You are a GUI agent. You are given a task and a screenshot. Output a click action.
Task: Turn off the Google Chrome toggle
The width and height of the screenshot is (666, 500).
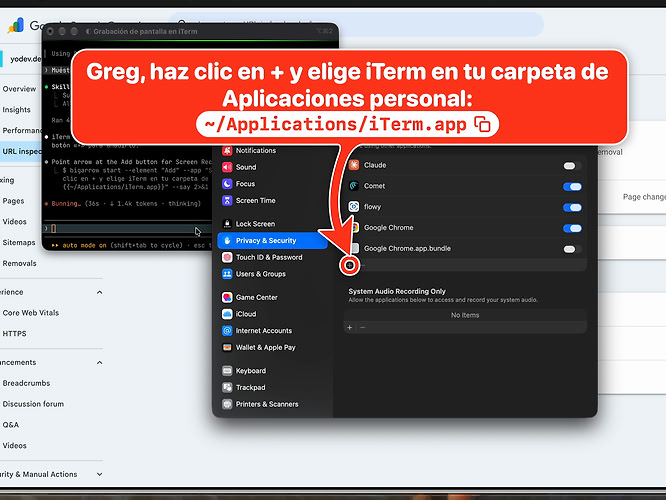(572, 228)
